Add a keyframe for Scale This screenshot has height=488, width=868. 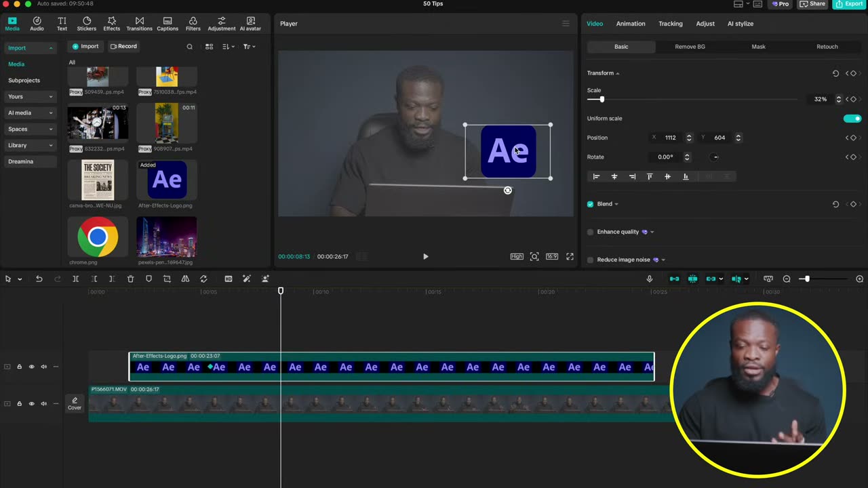(x=853, y=99)
